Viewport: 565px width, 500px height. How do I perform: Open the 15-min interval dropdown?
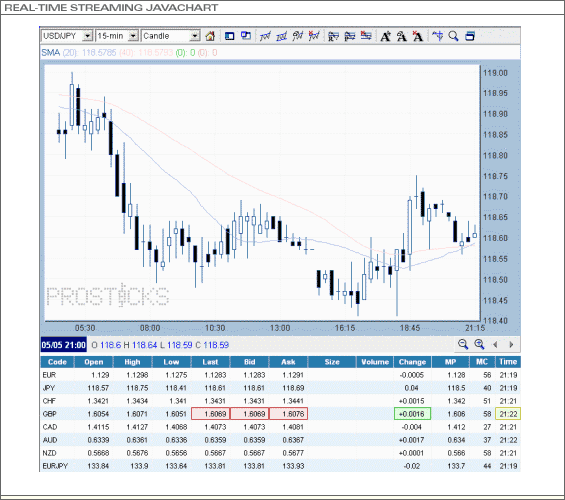click(x=133, y=36)
